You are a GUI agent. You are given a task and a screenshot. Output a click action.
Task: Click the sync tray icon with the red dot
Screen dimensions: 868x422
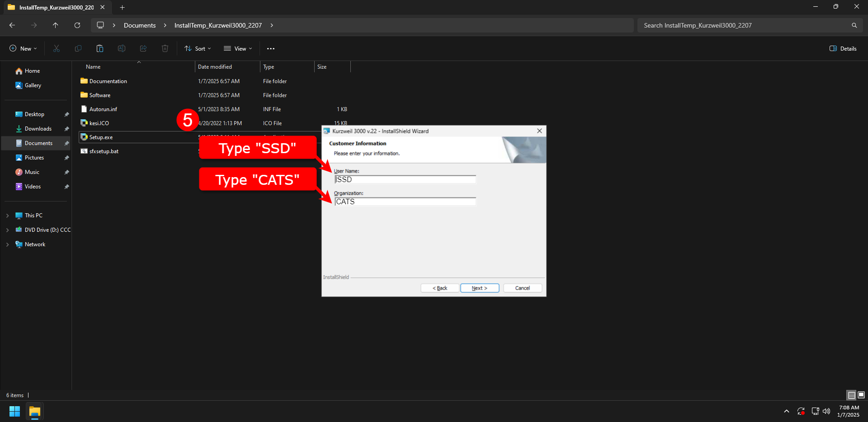801,411
